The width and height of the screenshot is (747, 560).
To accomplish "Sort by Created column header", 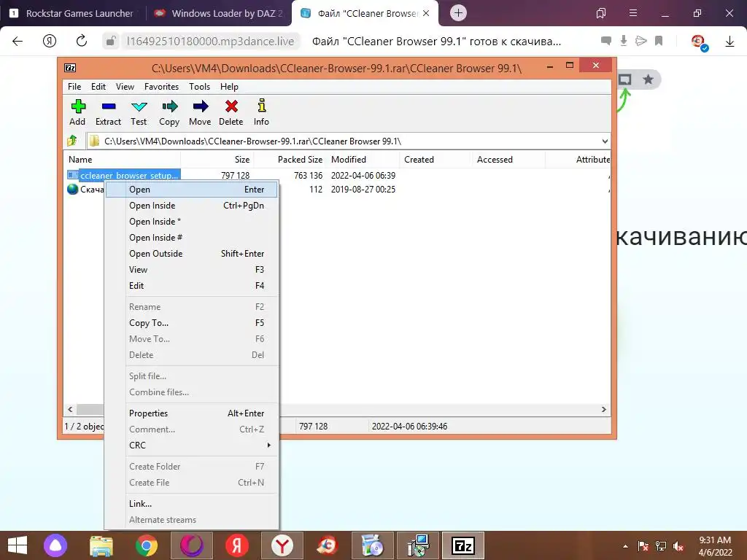I will coord(436,160).
